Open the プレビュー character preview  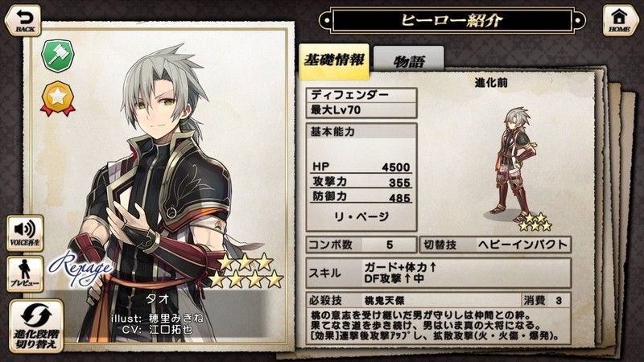pos(25,274)
